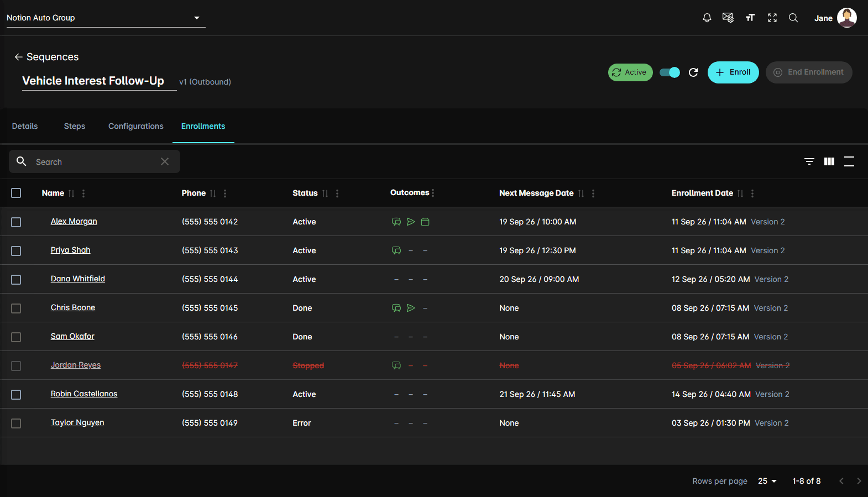
Task: Clear the search field with X
Action: point(165,161)
